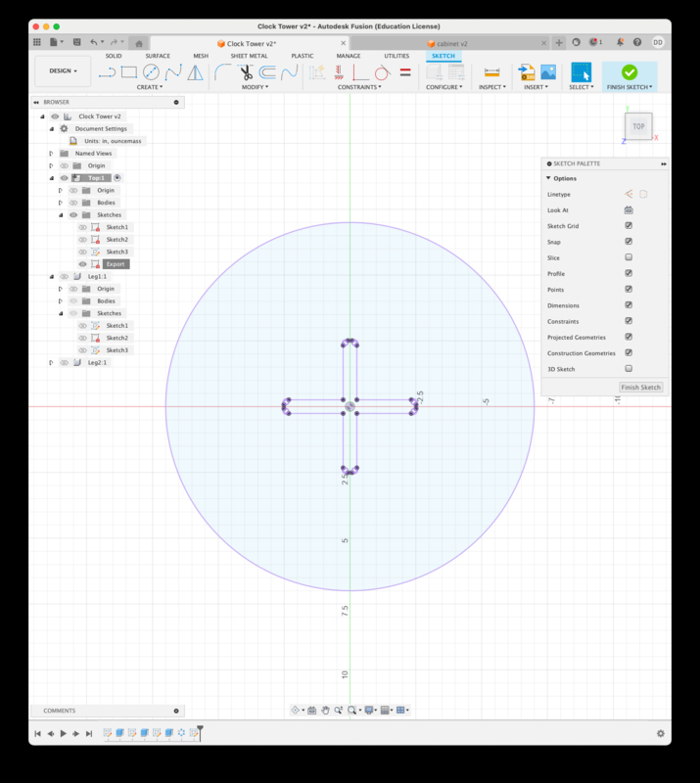The image size is (700, 783).
Task: Open the data panel grid icon
Action: click(x=37, y=42)
